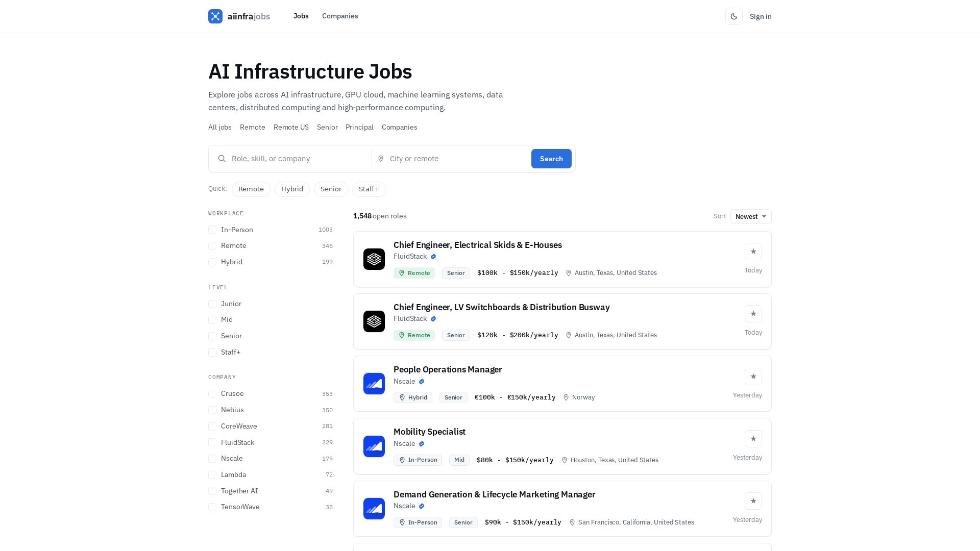Click the blue Search button
This screenshot has height=551, width=980.
(551, 159)
